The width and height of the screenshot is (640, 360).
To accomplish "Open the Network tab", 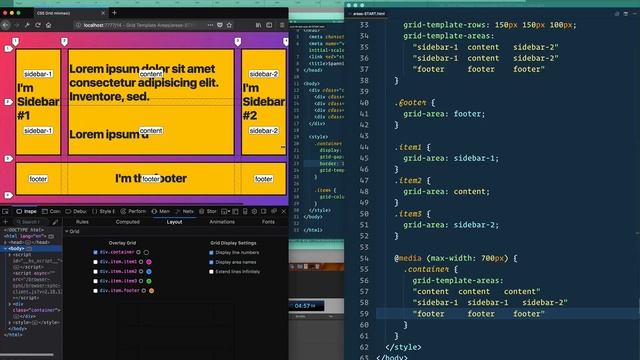I will click(184, 211).
